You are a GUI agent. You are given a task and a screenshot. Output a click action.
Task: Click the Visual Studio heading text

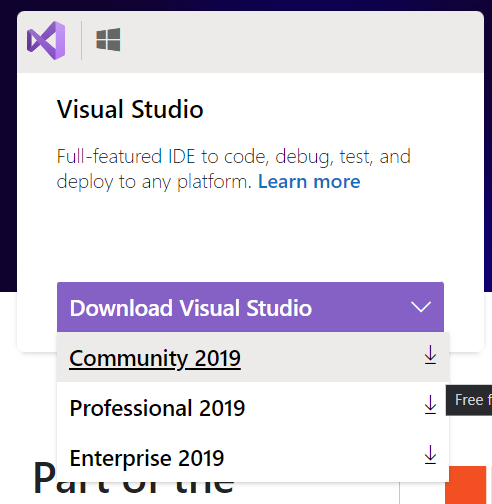click(130, 109)
